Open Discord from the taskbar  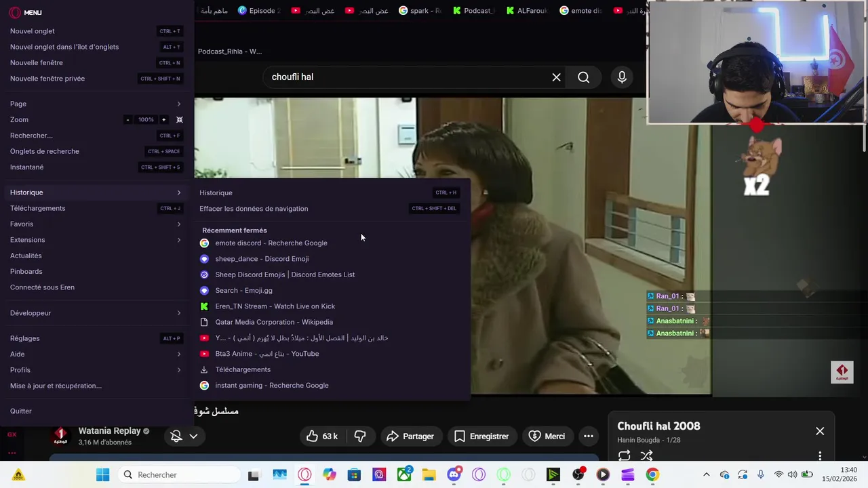point(454,474)
